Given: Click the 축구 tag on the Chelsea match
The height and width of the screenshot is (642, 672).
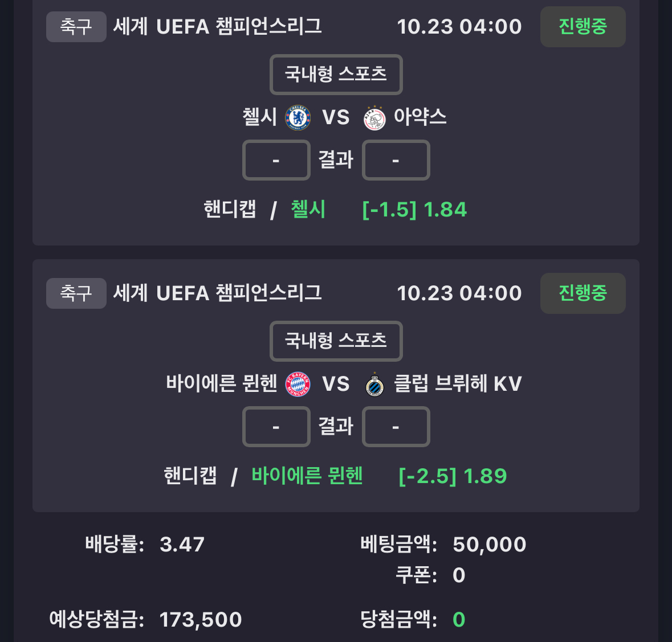Looking at the screenshot, I should [76, 27].
